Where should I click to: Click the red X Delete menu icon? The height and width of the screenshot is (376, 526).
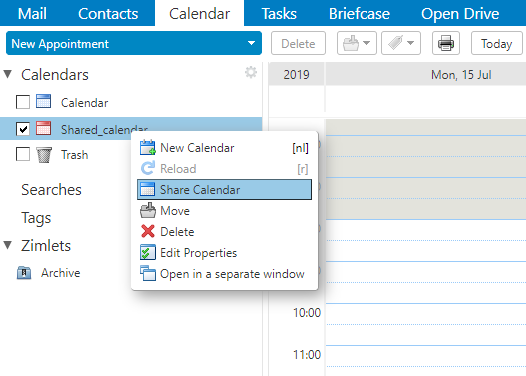(x=148, y=231)
